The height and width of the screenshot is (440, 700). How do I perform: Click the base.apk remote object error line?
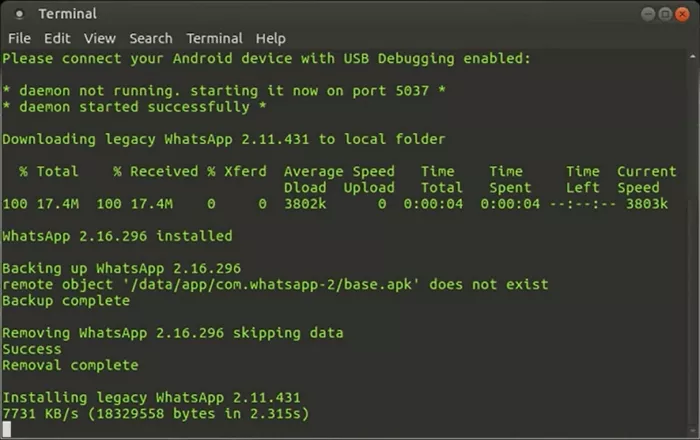(276, 284)
